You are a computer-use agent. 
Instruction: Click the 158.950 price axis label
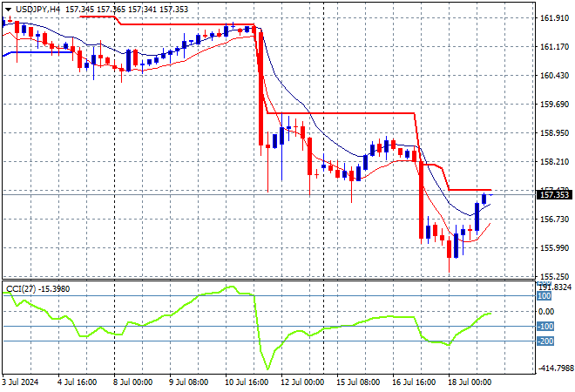[x=554, y=132]
